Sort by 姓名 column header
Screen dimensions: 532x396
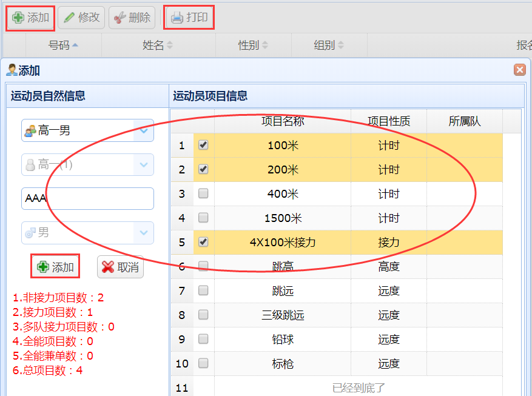(158, 45)
